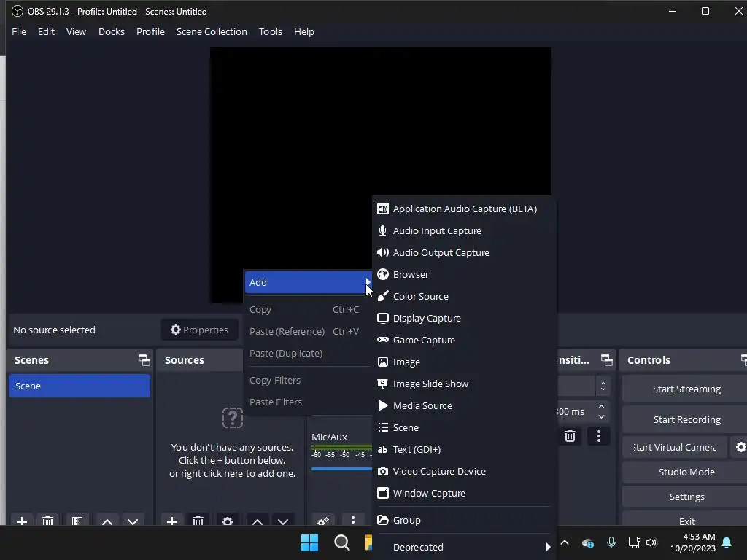Add a new scene with plus icon

pos(21,521)
